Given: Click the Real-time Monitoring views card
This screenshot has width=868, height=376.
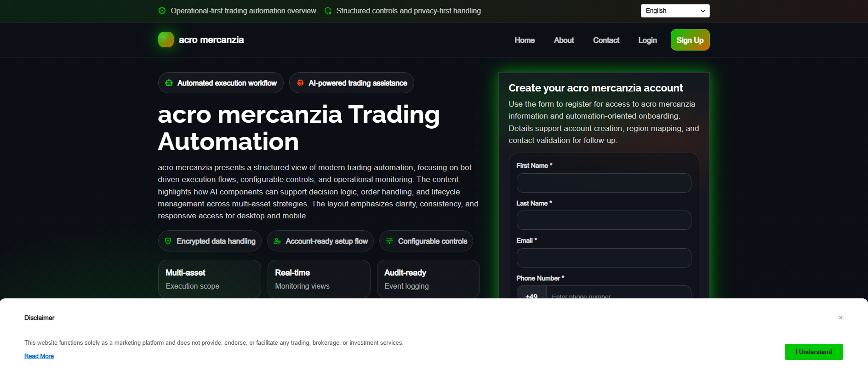Looking at the screenshot, I should pos(319,279).
